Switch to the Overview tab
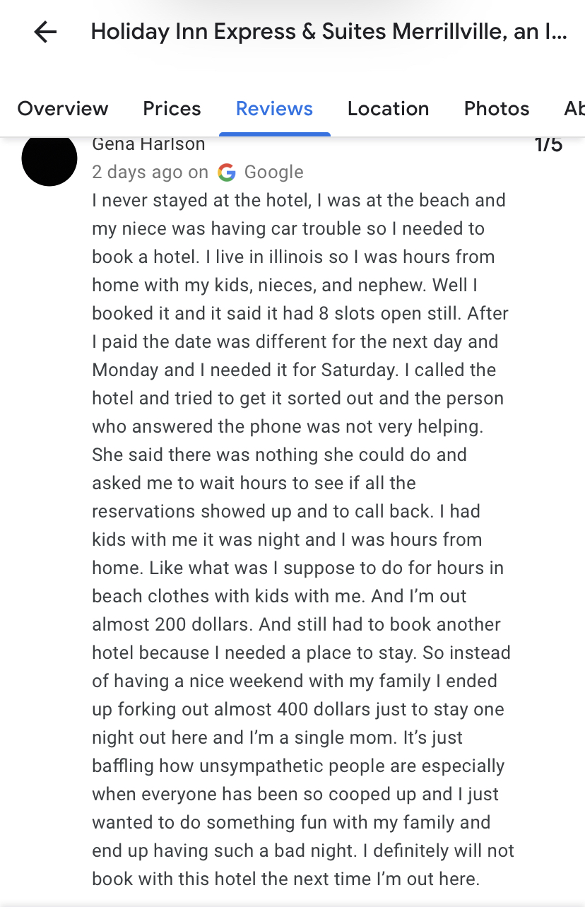Image resolution: width=585 pixels, height=924 pixels. tap(62, 108)
